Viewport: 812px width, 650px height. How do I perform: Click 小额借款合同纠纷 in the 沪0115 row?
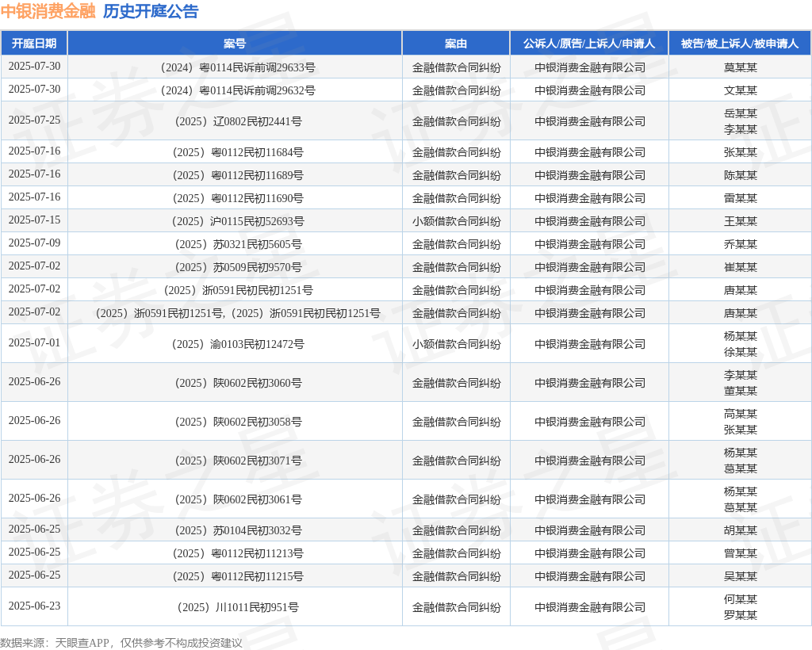click(456, 221)
